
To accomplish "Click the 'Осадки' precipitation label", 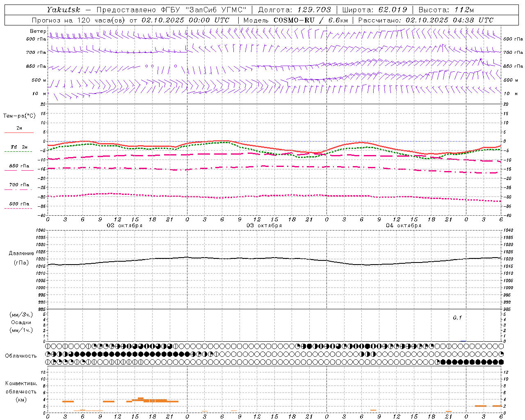I will point(21,322).
